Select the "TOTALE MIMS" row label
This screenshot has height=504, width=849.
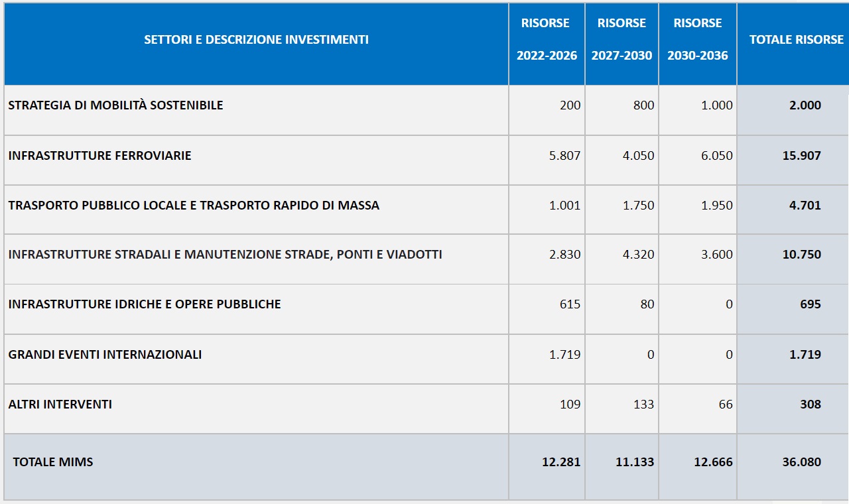[53, 462]
